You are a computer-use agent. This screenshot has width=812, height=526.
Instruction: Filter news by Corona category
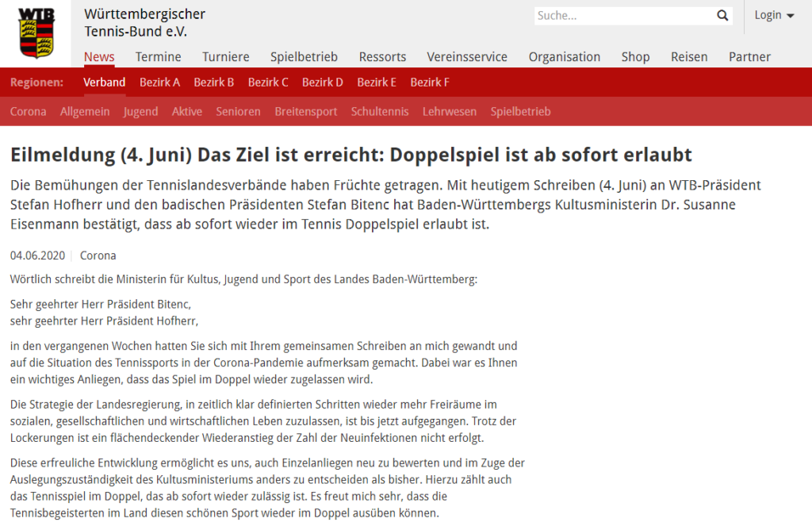28,111
